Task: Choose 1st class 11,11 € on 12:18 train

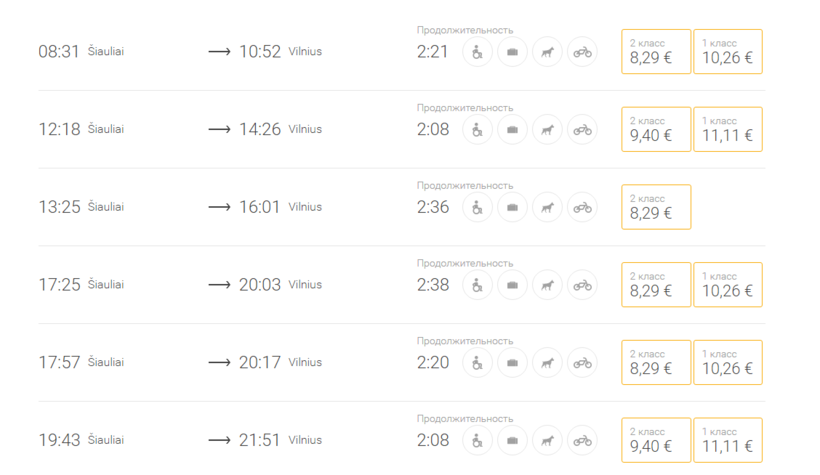Action: point(727,130)
